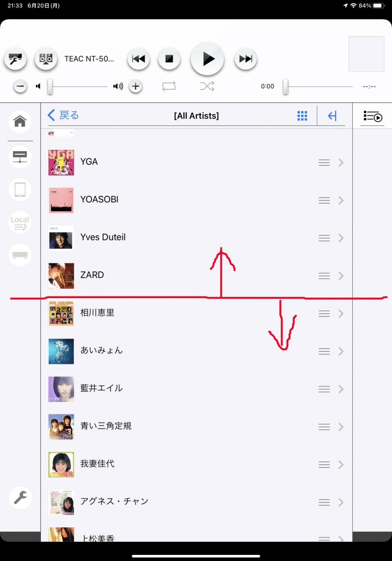Image resolution: width=392 pixels, height=561 pixels.
Task: Click the speaker selection icon
Action: [x=46, y=59]
